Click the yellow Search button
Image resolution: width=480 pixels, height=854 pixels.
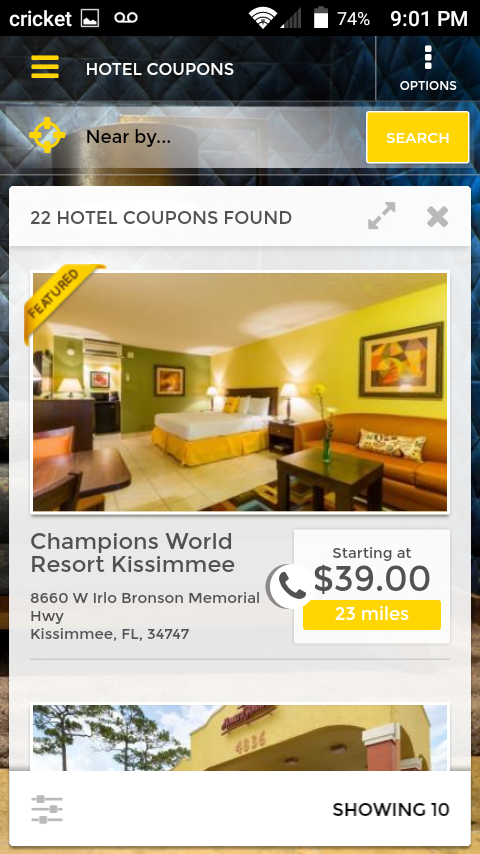pos(417,137)
